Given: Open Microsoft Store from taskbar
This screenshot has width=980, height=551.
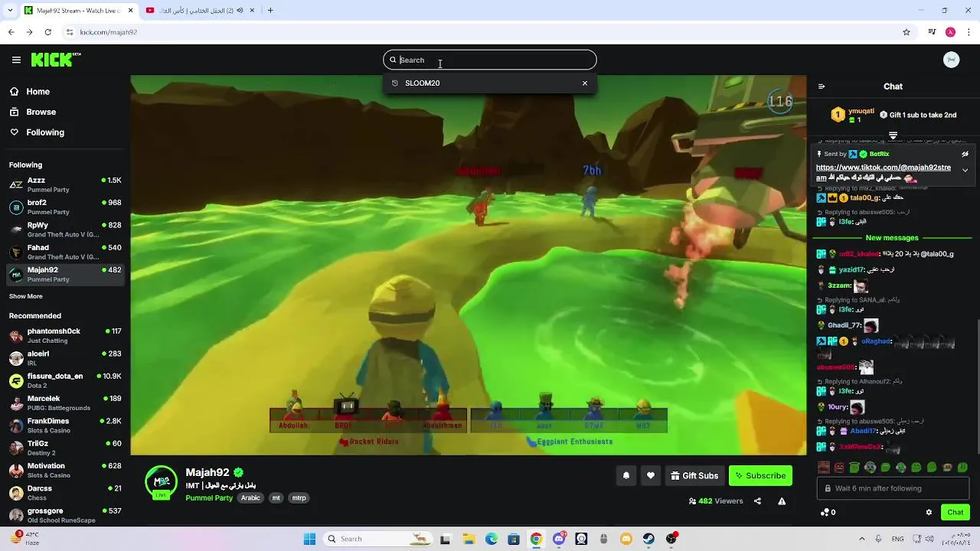Looking at the screenshot, I should [x=514, y=539].
